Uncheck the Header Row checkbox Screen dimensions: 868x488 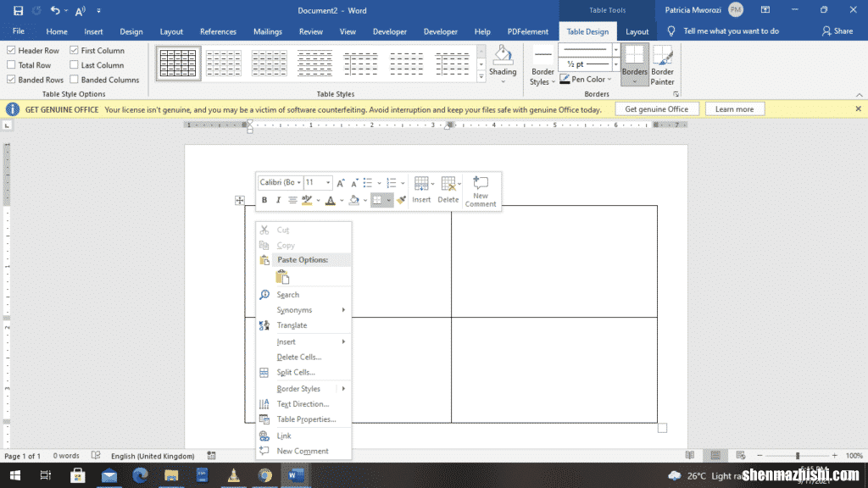tap(11, 50)
